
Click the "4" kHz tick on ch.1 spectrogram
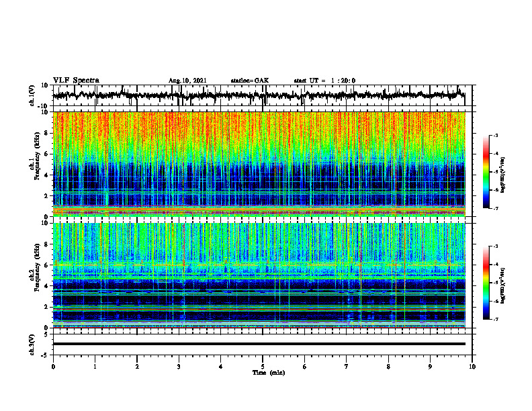point(46,175)
